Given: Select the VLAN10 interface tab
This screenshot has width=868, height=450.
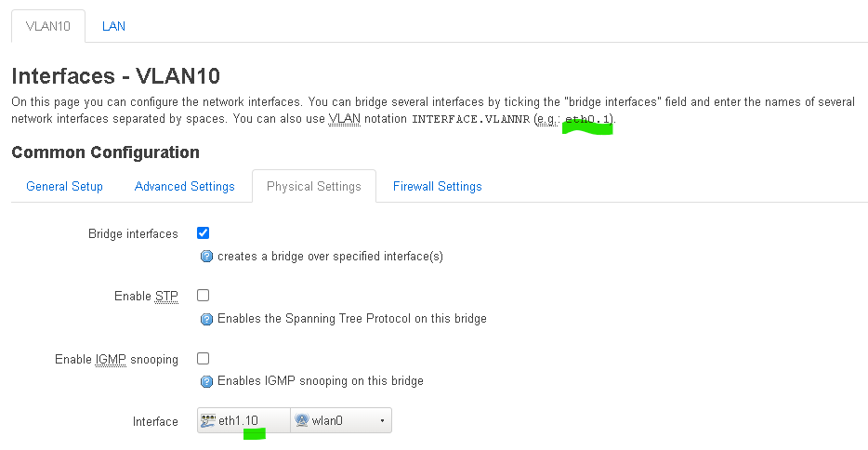Looking at the screenshot, I should click(48, 26).
